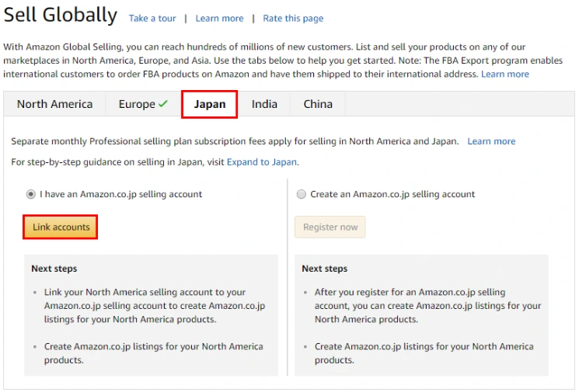The height and width of the screenshot is (392, 579).
Task: Click Learn more about subscription fees
Action: click(491, 141)
